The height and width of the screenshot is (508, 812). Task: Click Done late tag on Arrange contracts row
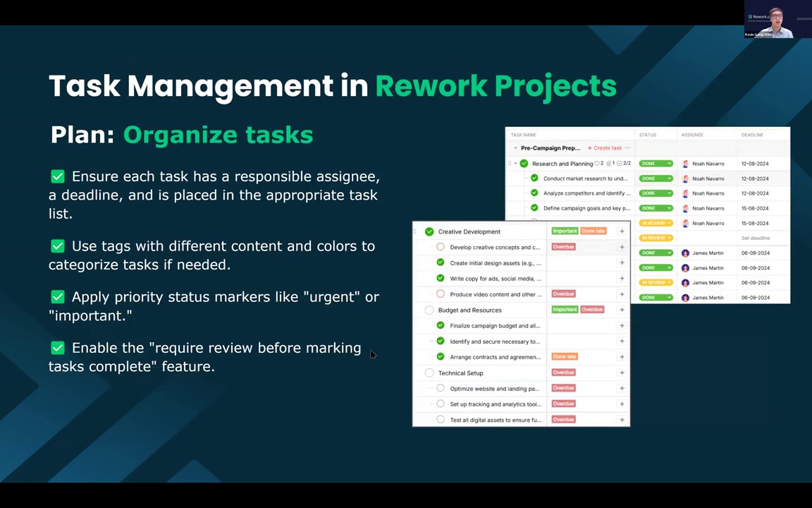[x=565, y=356]
